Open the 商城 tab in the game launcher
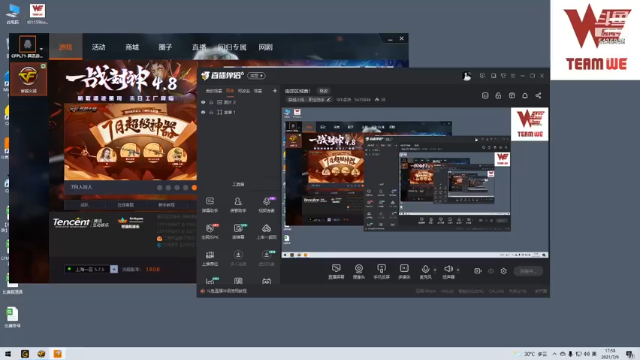 [132, 47]
